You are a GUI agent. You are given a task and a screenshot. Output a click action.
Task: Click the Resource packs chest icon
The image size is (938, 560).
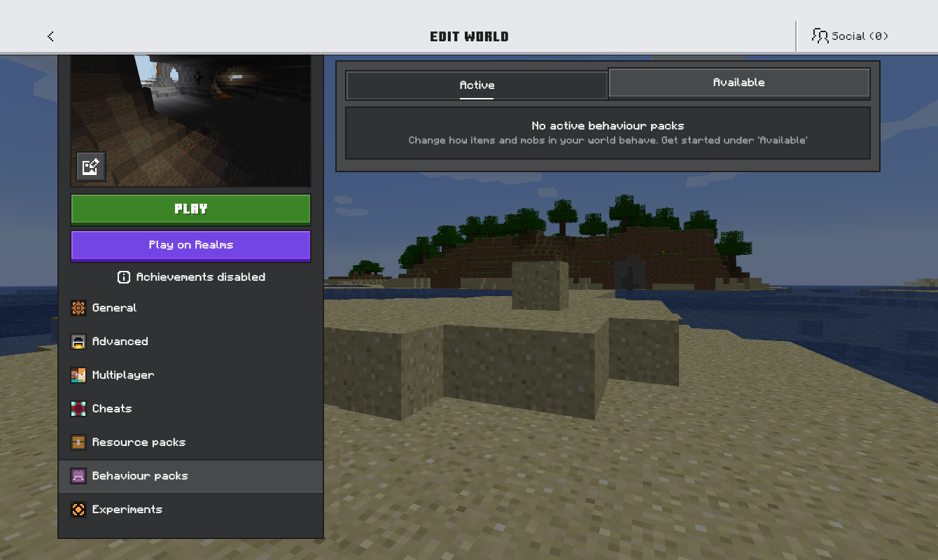pos(78,442)
